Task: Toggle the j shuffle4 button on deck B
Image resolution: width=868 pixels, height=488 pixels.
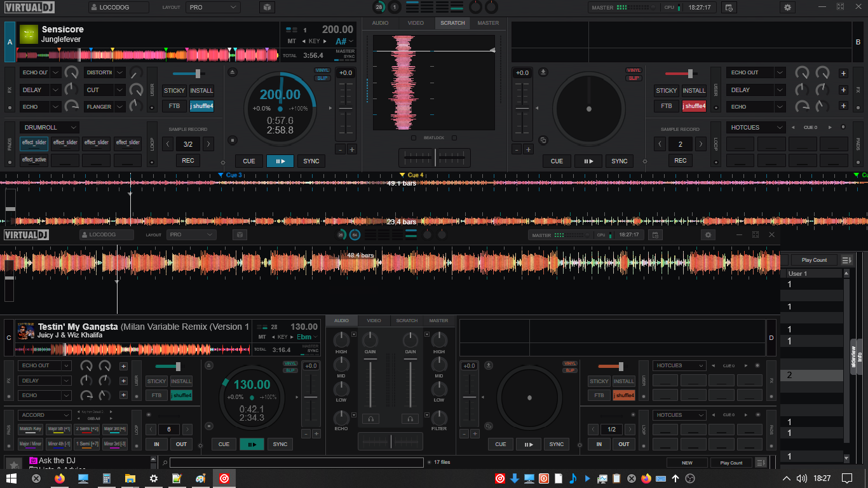Action: pyautogui.click(x=695, y=106)
